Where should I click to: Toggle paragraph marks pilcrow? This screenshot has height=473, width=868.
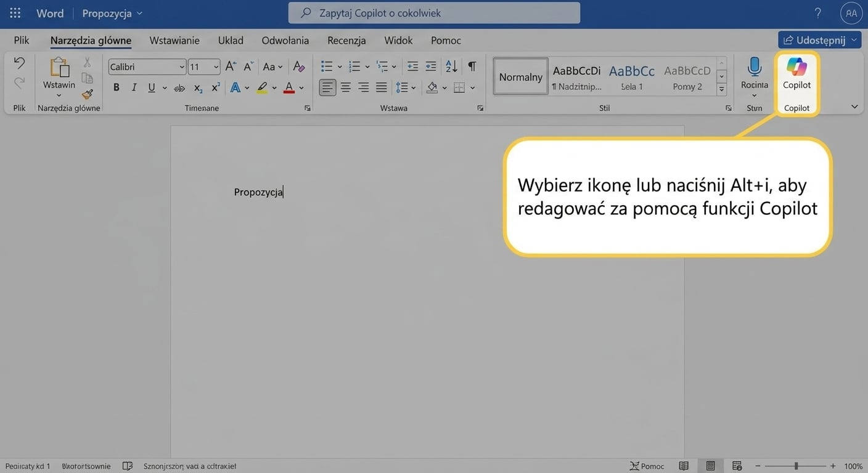click(x=472, y=67)
